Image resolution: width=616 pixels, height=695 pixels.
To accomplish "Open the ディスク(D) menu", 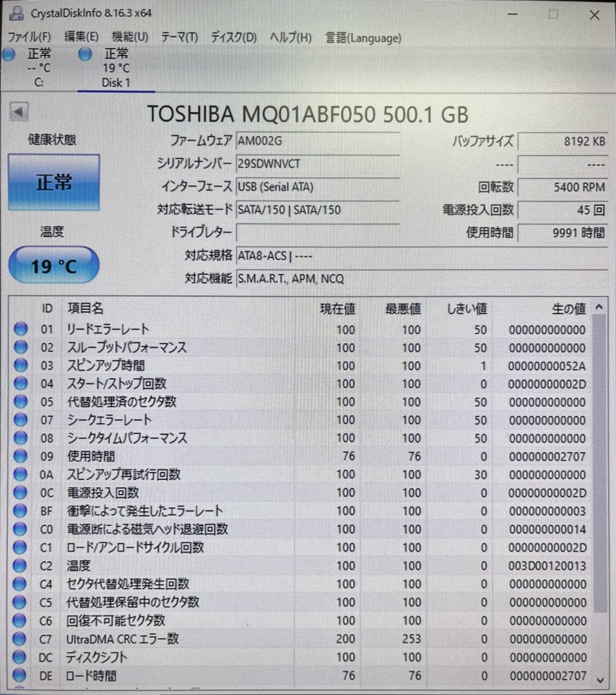I will coord(233,38).
